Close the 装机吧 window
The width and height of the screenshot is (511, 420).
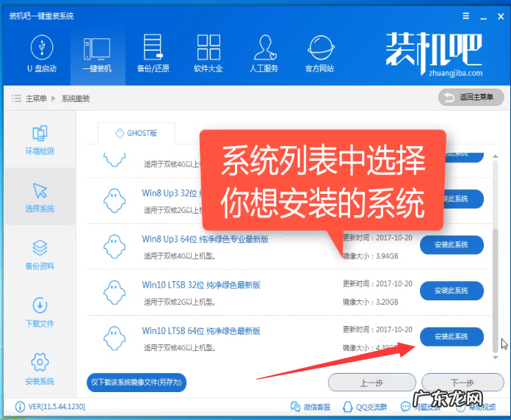501,16
